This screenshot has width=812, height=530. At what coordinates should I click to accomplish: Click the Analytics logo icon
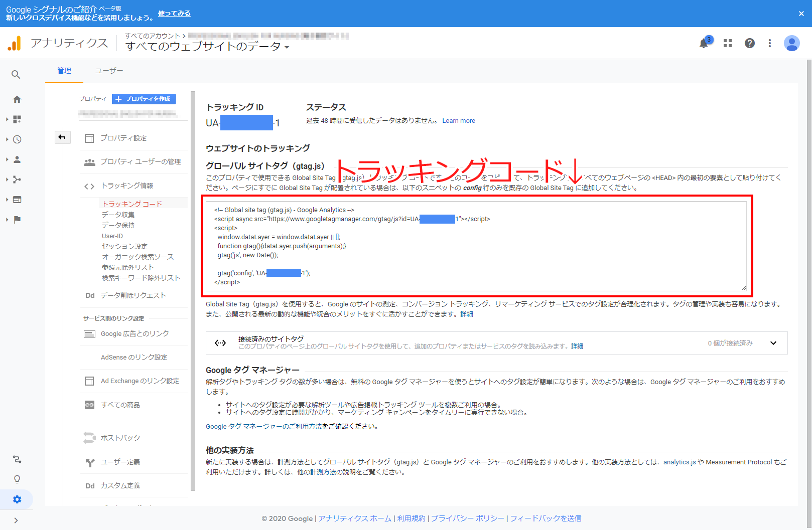15,43
